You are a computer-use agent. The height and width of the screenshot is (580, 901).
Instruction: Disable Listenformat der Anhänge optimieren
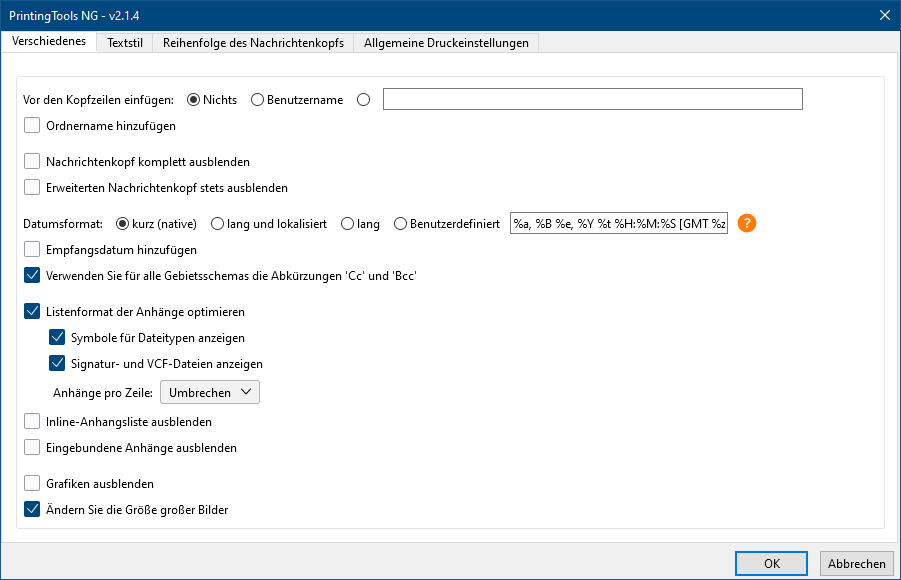[32, 312]
